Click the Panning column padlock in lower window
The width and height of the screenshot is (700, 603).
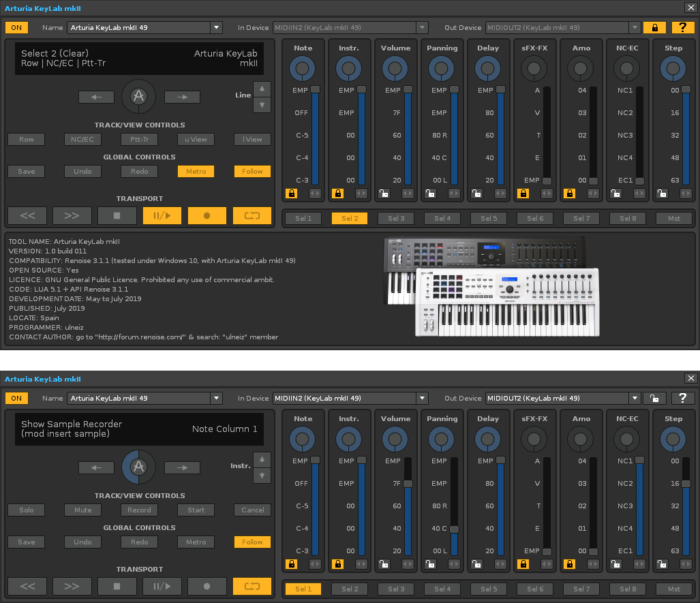coord(430,564)
